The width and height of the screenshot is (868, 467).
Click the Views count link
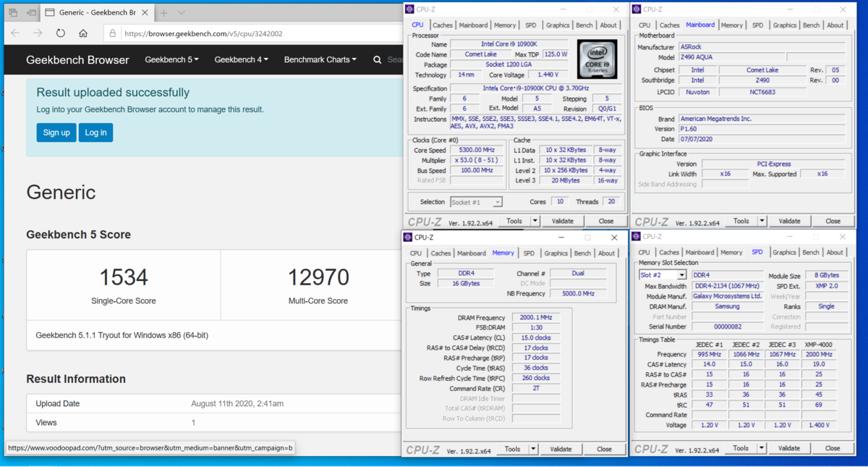[x=193, y=422]
